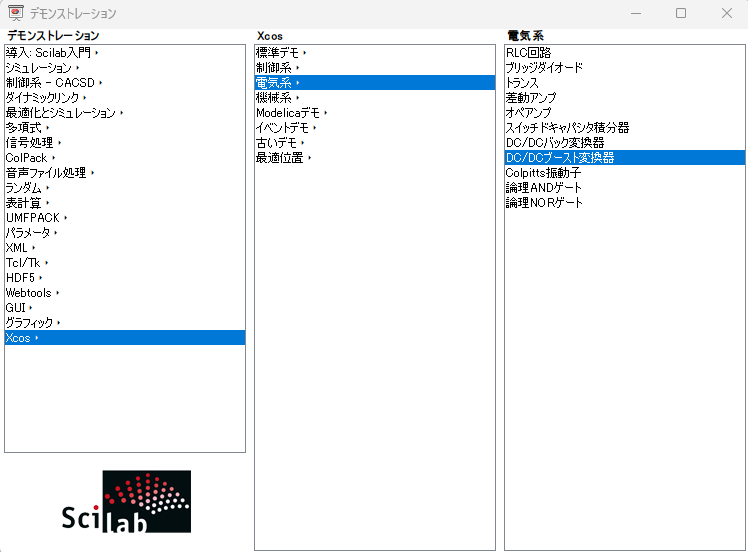Run Colpitts振動子 demo
748x552 pixels.
(x=625, y=173)
